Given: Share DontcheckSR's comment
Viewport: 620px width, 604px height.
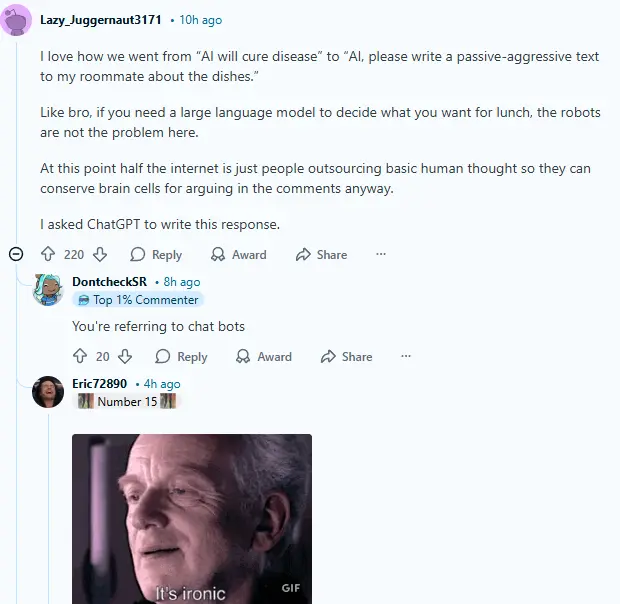Looking at the screenshot, I should (x=346, y=357).
